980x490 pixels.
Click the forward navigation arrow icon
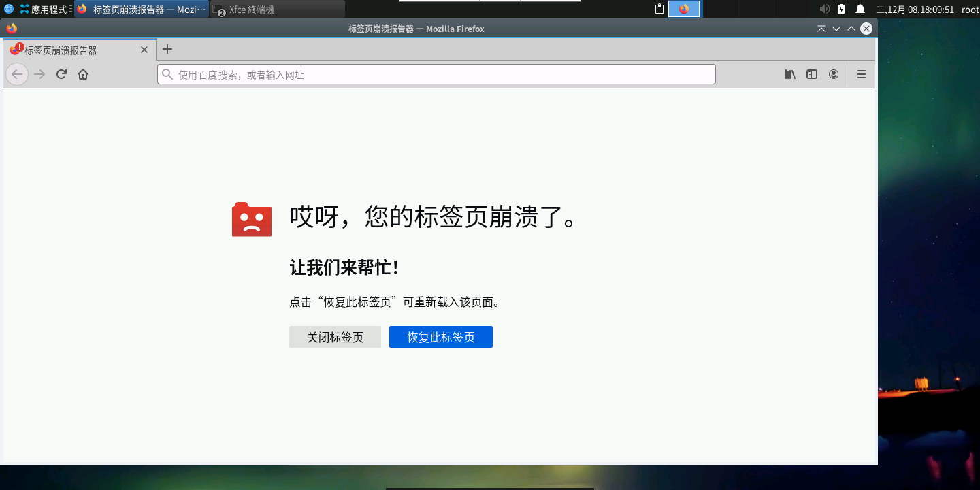[39, 74]
